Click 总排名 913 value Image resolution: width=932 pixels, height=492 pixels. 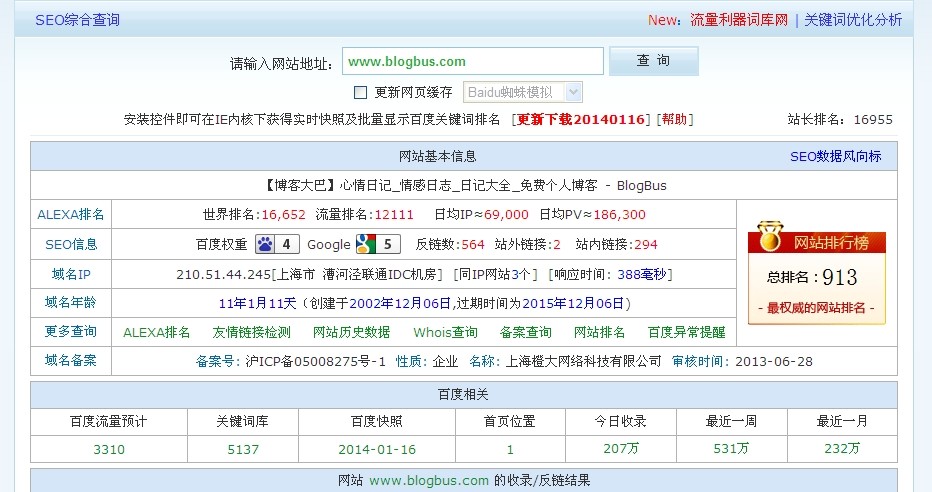(x=839, y=277)
